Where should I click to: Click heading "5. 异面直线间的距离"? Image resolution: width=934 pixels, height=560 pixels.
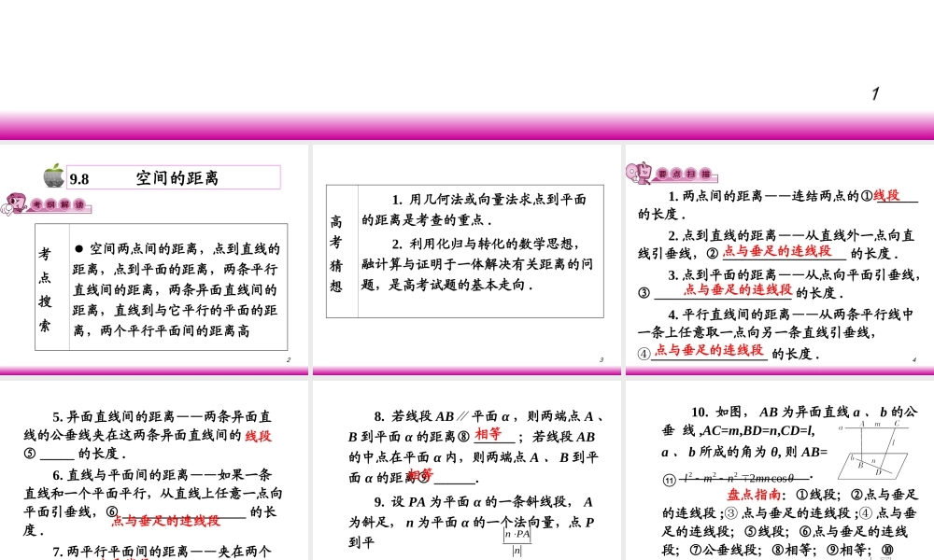(x=114, y=416)
